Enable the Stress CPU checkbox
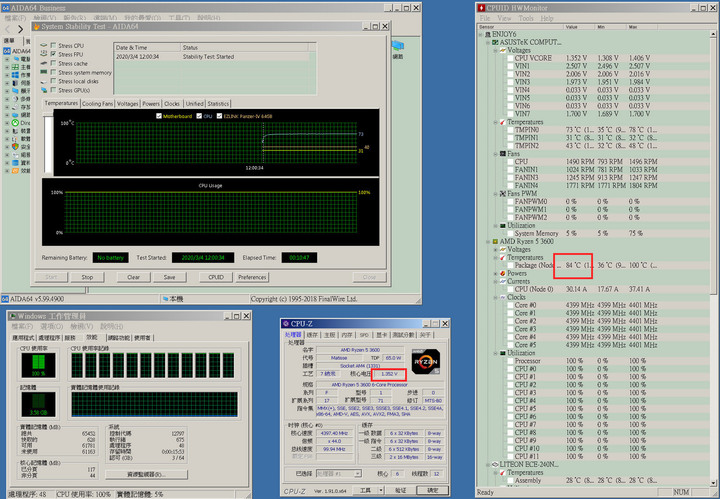Viewport: 720px width, 499px height. [x=54, y=45]
